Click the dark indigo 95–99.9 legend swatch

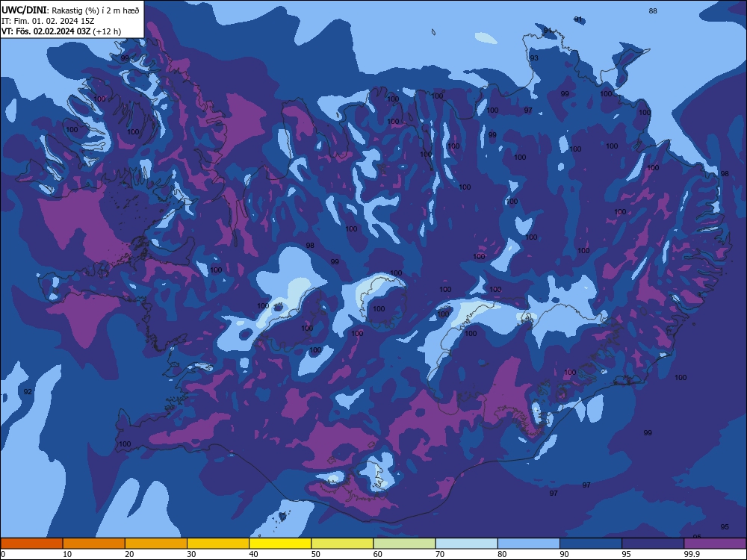pos(653,544)
